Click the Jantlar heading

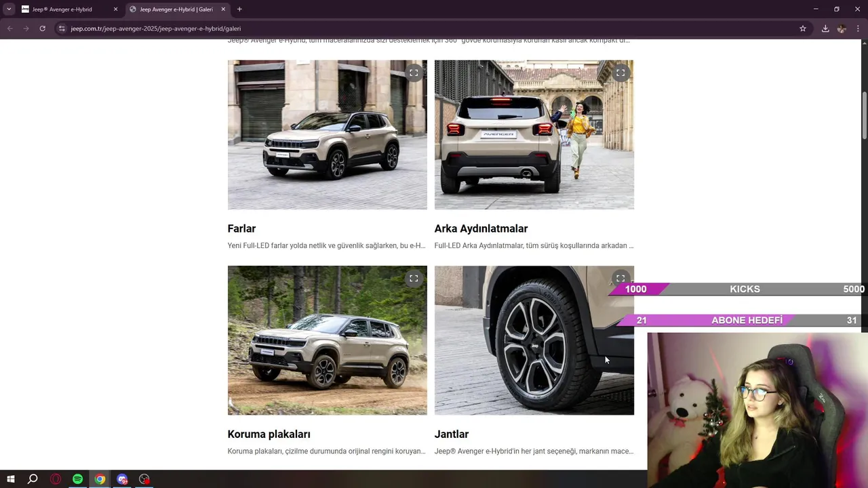(452, 434)
